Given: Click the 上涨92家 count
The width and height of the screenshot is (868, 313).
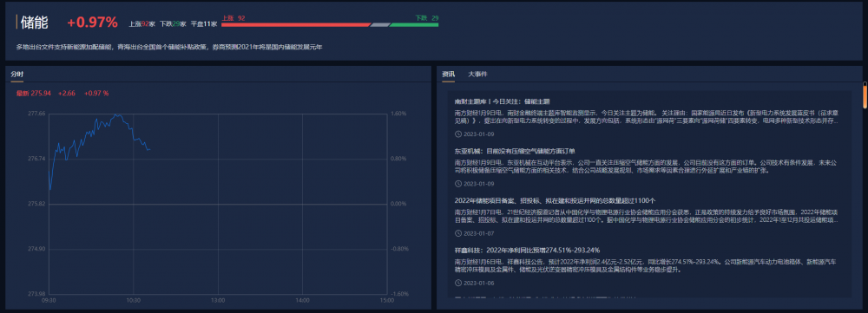Looking at the screenshot, I should click(141, 23).
